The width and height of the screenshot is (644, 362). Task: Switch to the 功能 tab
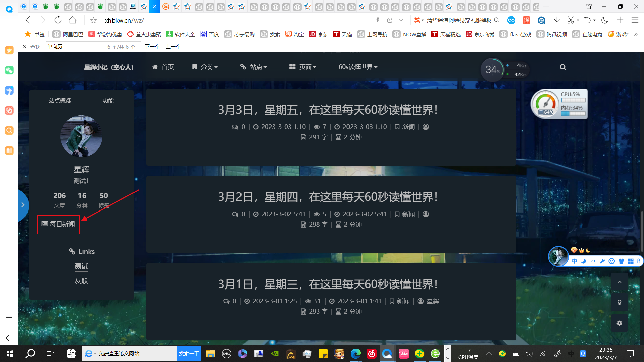pos(108,100)
